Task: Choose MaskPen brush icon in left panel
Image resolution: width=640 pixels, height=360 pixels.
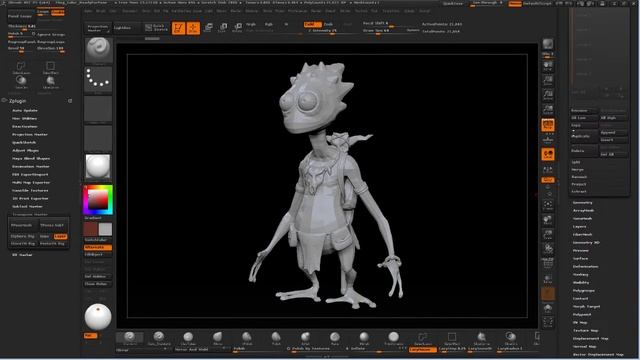Action: (21, 82)
